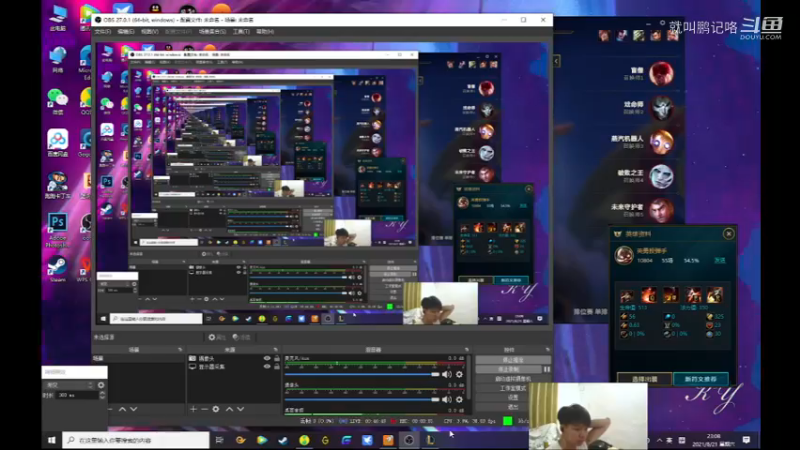The image size is (800, 450).
Task: Open Baidu Netdisk desktop shortcut
Action: (x=57, y=143)
